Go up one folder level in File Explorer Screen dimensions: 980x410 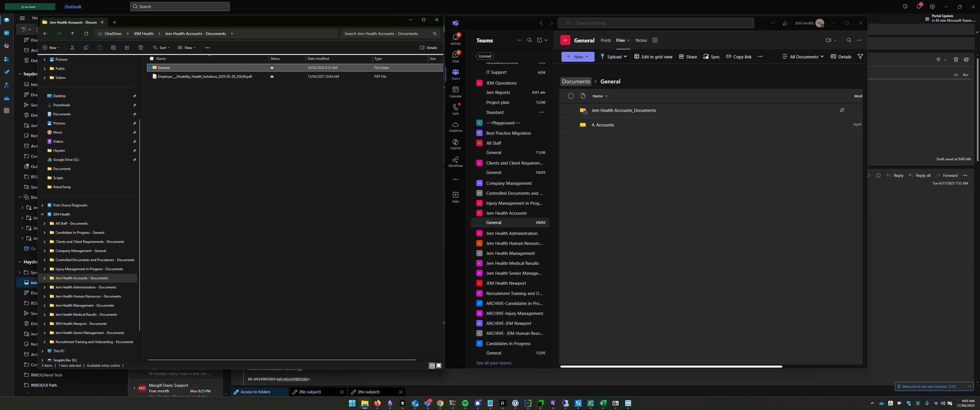click(73, 34)
